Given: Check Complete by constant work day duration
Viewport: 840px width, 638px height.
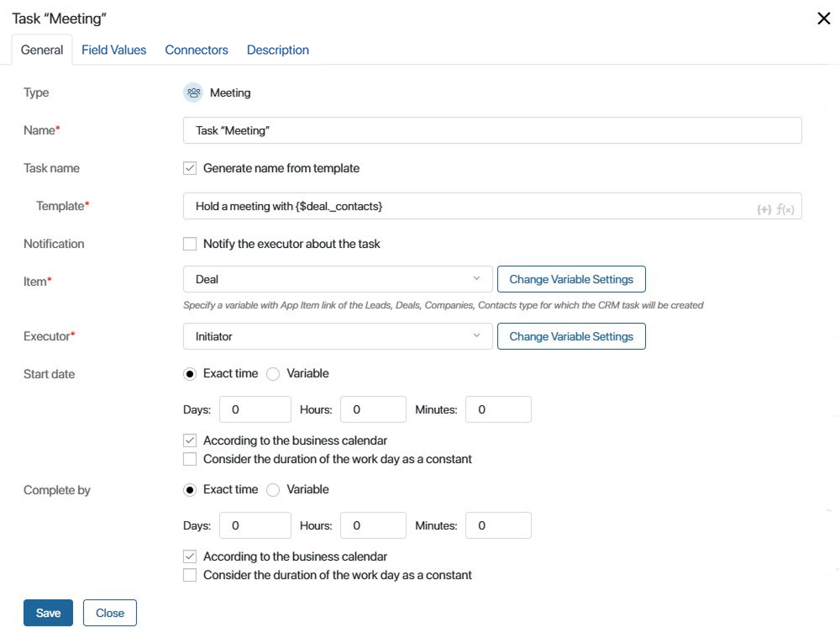Looking at the screenshot, I should [190, 575].
